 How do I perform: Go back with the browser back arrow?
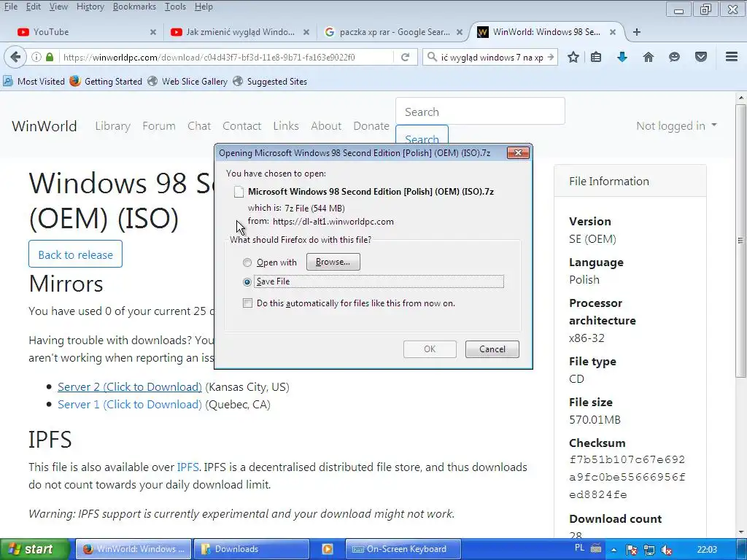[15, 57]
